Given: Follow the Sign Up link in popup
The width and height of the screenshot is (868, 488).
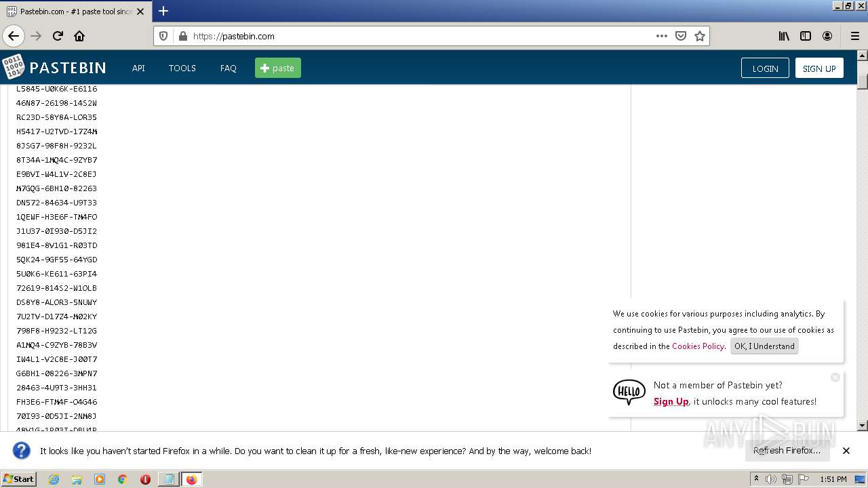Looking at the screenshot, I should tap(671, 401).
